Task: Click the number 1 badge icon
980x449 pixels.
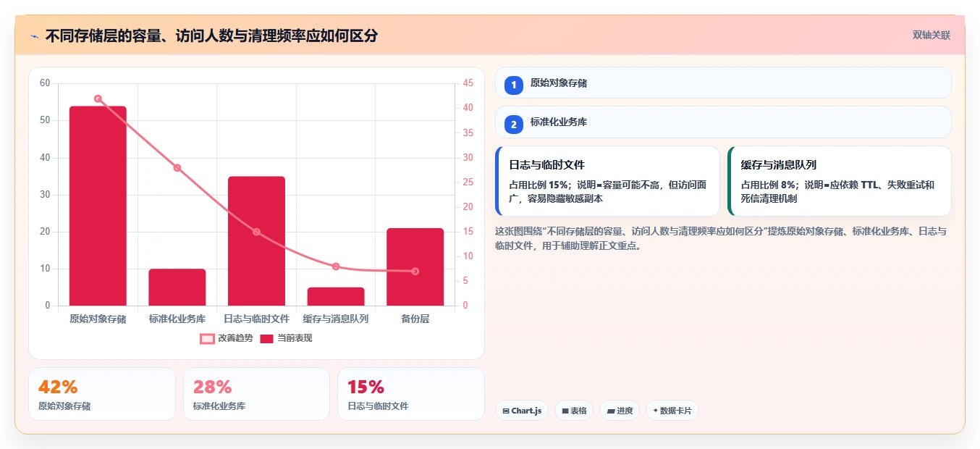Action: click(x=514, y=85)
